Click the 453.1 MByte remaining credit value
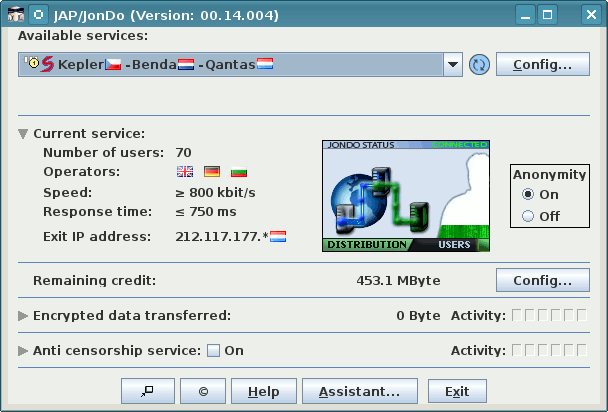Screen dimensions: 608x412 pyautogui.click(x=398, y=281)
